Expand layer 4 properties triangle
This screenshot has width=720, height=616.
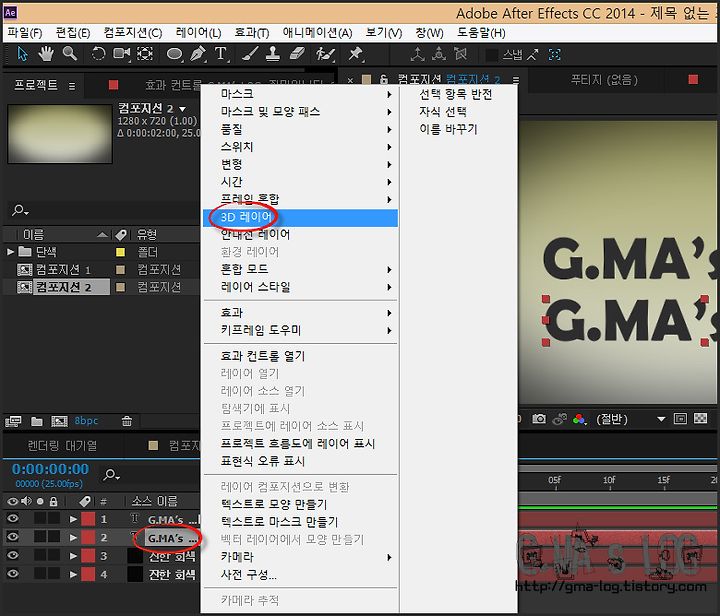click(x=73, y=574)
